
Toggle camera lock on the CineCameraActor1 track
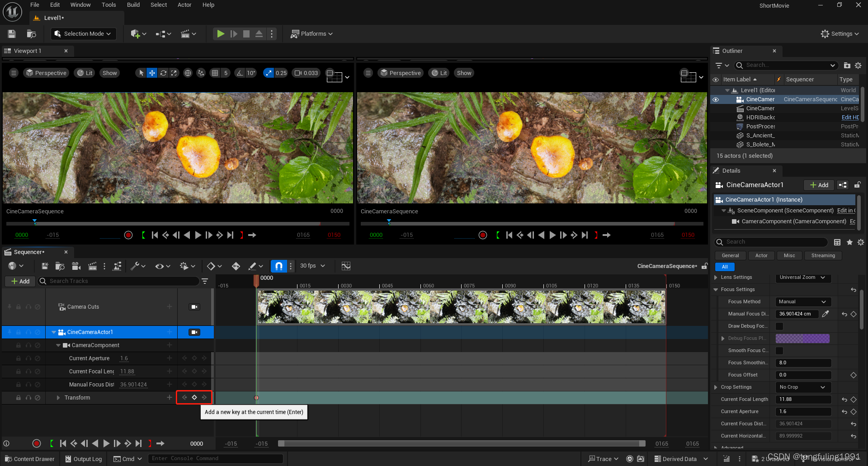click(194, 332)
